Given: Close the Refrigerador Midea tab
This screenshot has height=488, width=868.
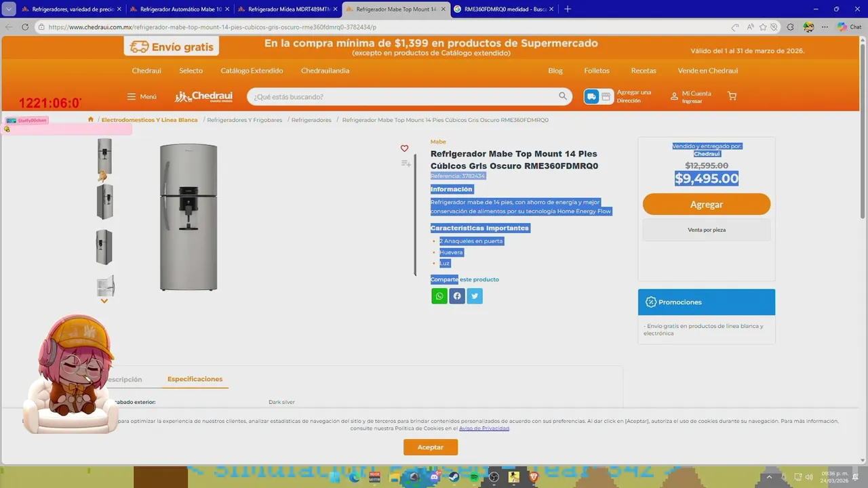Looking at the screenshot, I should 335,9.
